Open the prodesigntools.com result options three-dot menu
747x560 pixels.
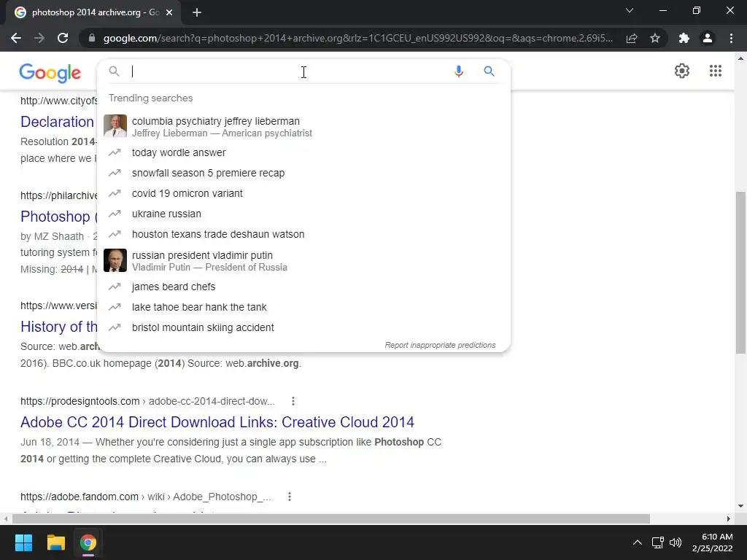pyautogui.click(x=293, y=402)
